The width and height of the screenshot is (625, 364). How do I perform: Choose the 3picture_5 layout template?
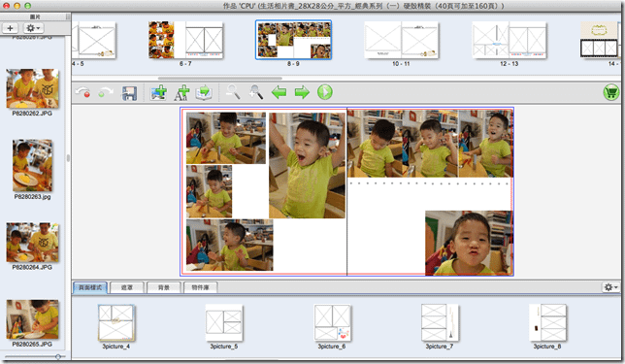[224, 323]
